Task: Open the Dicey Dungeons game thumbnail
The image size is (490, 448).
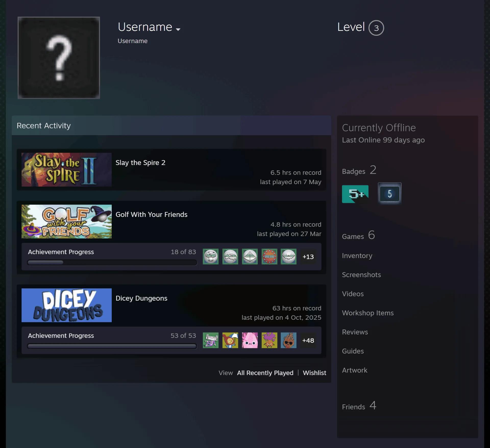Action: pyautogui.click(x=67, y=305)
